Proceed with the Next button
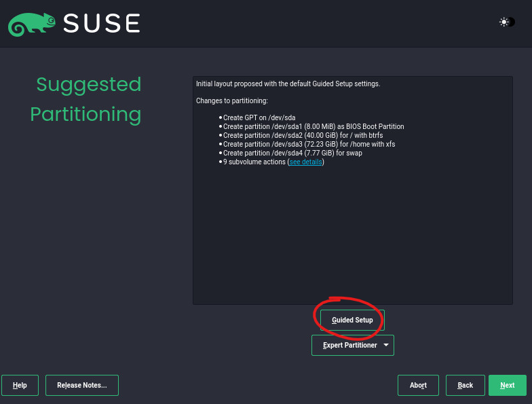This screenshot has width=532, height=404. 508,386
